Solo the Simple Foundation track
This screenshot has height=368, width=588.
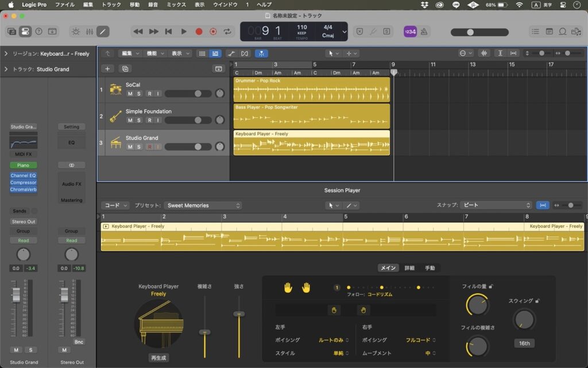(x=139, y=120)
